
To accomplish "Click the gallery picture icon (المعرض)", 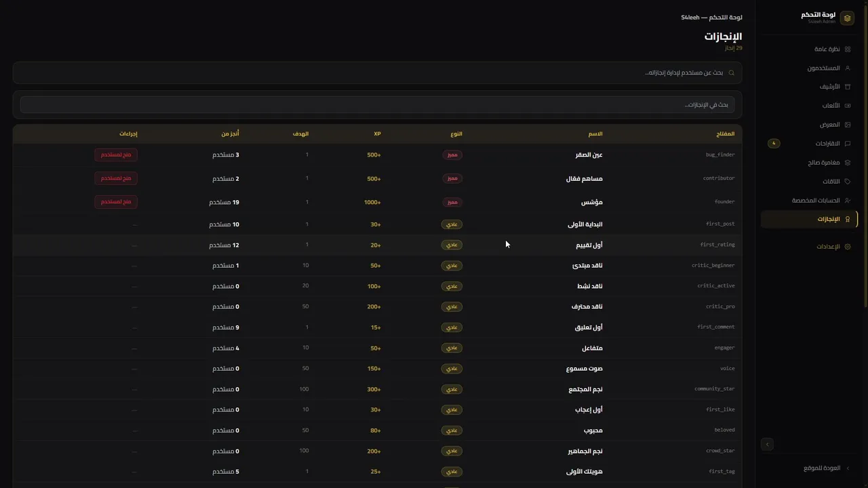I will point(848,125).
